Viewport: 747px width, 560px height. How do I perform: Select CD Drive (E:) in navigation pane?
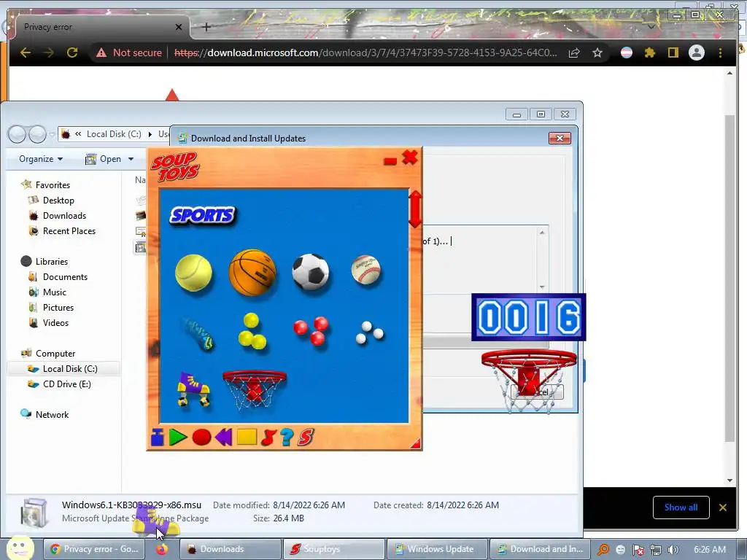[66, 384]
